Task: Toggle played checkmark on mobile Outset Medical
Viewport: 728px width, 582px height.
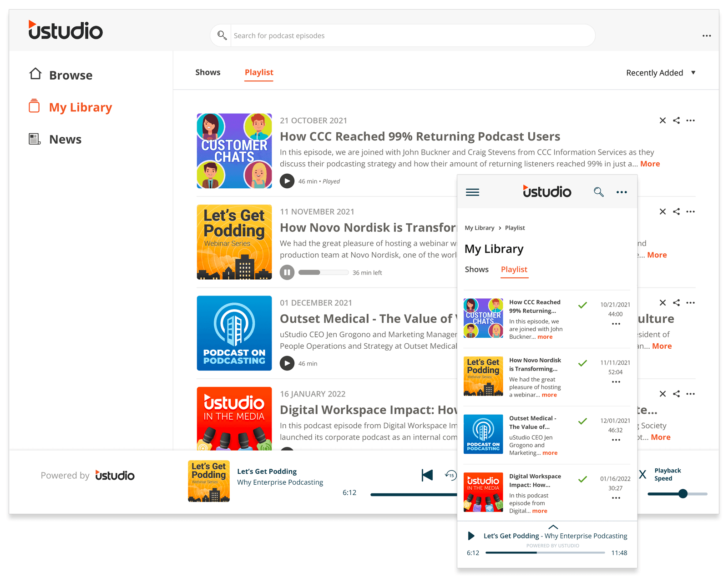Action: (x=582, y=421)
